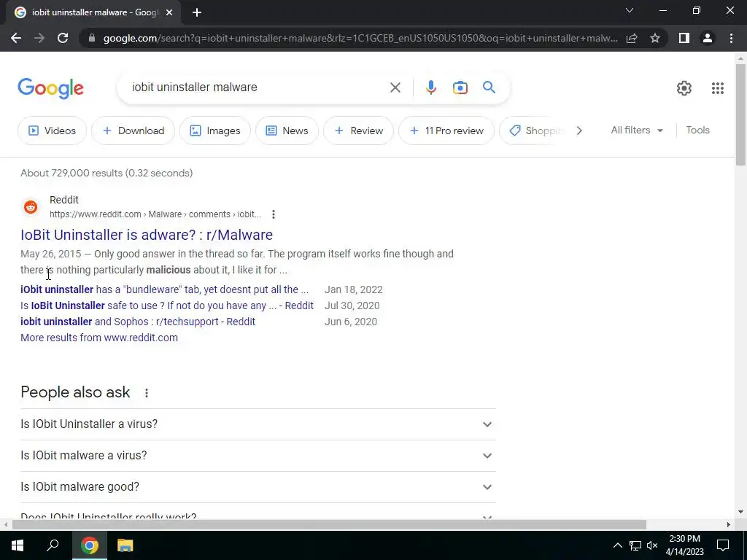Image resolution: width=747 pixels, height=560 pixels.
Task: Open Chrome's three-dot menu
Action: tap(731, 38)
